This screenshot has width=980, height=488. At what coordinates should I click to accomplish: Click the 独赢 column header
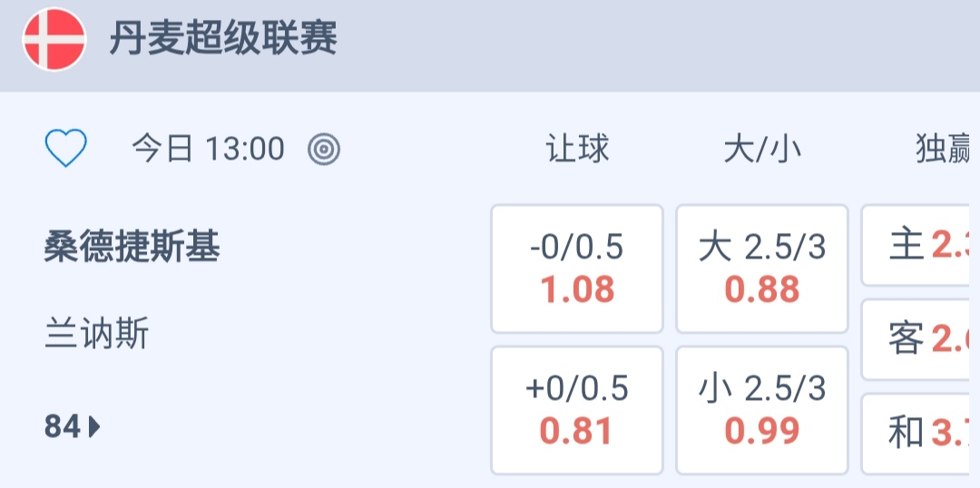click(944, 149)
